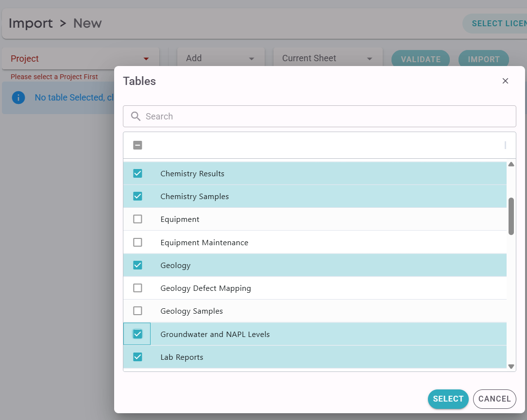The width and height of the screenshot is (527, 420).
Task: Click the 'Chemistry Results' row text
Action: [192, 174]
